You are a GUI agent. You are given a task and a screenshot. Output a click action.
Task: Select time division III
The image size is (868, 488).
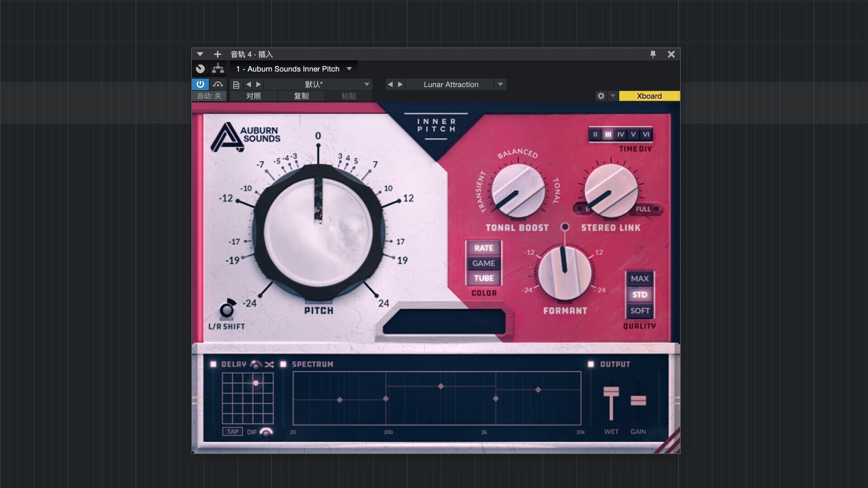click(x=608, y=134)
